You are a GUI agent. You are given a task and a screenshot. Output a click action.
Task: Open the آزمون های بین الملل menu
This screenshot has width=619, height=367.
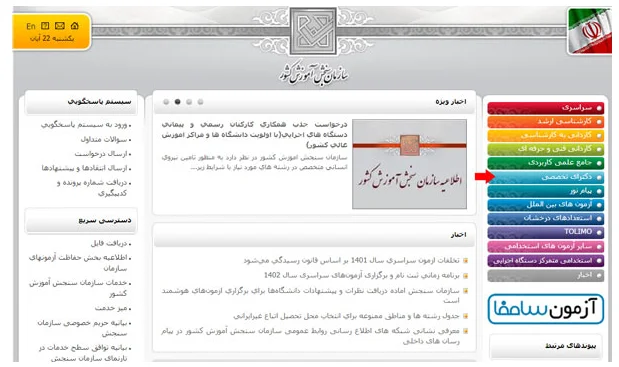click(x=546, y=205)
